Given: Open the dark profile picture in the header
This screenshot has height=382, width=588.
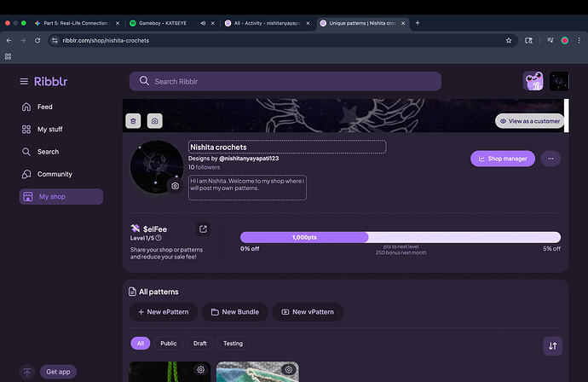Looking at the screenshot, I should tap(559, 81).
